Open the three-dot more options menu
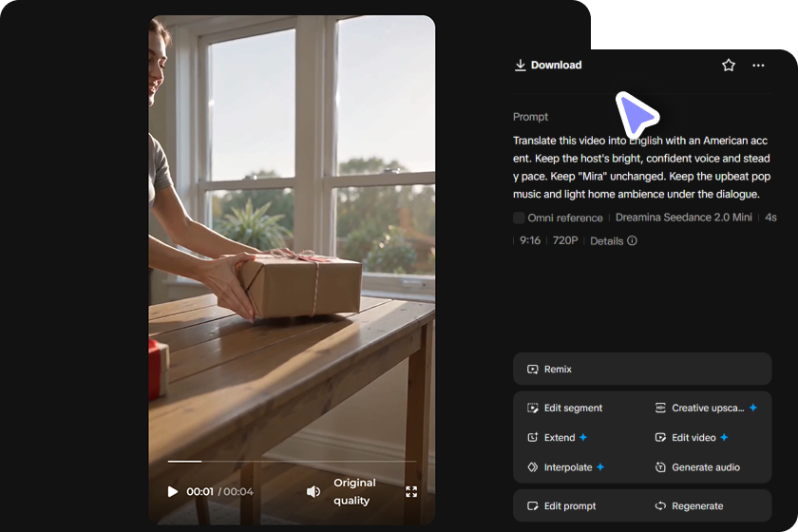The image size is (798, 532). point(758,66)
